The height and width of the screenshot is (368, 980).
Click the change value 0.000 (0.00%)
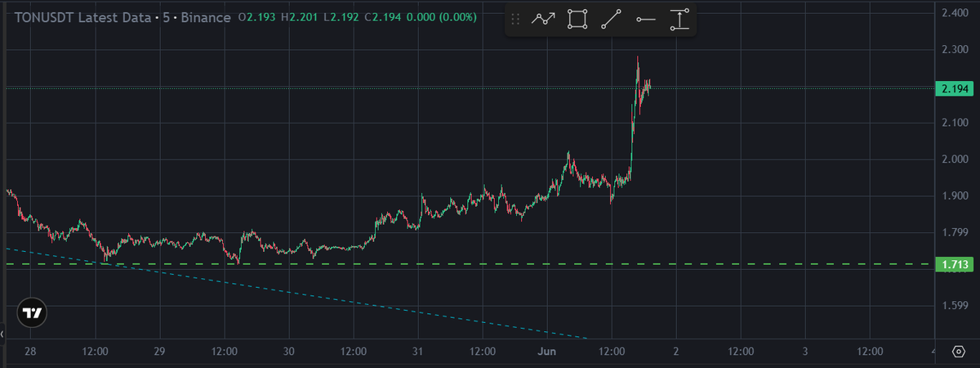tap(443, 17)
